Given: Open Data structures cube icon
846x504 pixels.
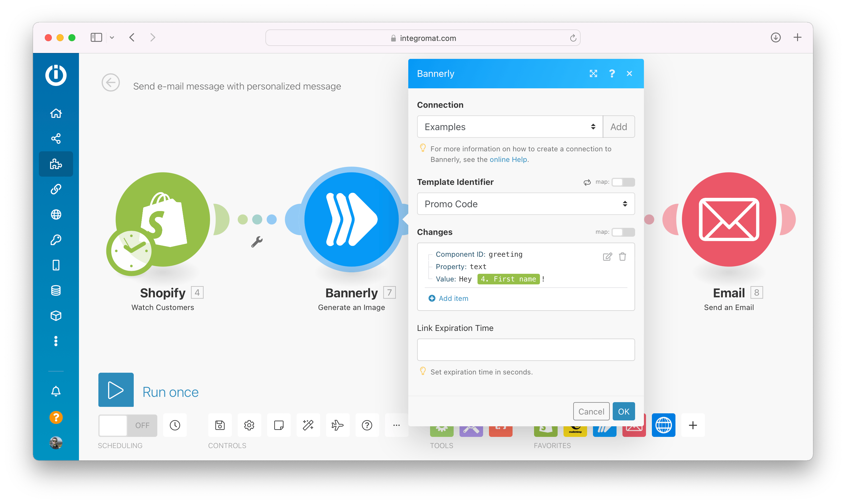Looking at the screenshot, I should 56,316.
